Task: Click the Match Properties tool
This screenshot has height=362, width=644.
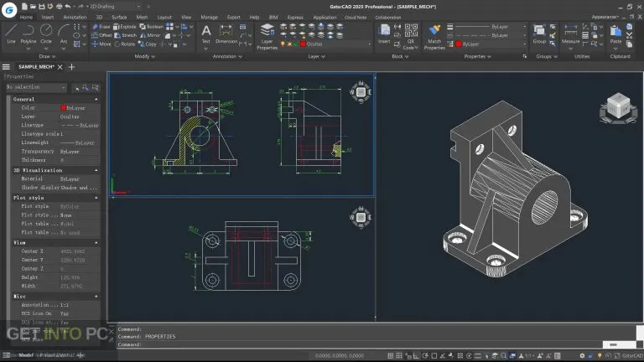Action: (x=434, y=36)
